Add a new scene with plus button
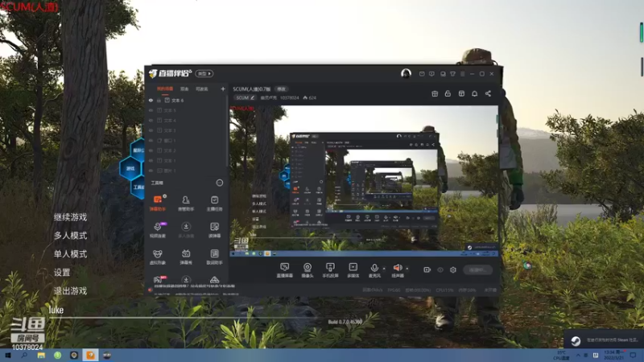The image size is (644, 362). pyautogui.click(x=223, y=88)
